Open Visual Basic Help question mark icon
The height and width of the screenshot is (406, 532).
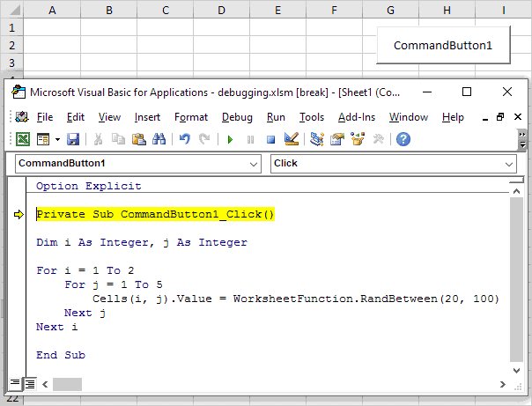(403, 139)
